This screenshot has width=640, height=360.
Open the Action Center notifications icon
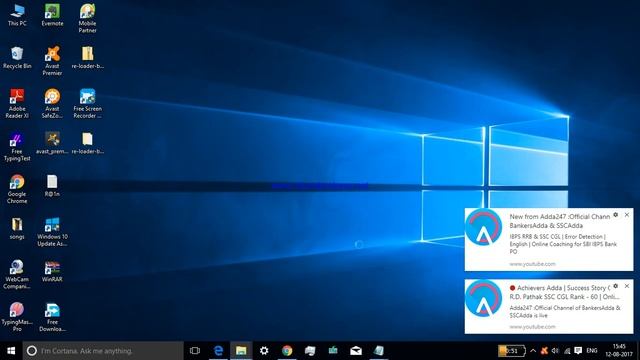point(578,351)
